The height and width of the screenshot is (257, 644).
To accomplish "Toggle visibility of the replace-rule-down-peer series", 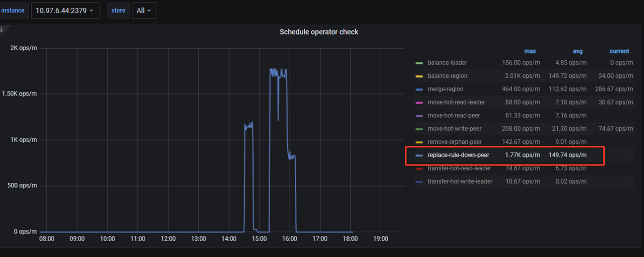I will pos(458,155).
